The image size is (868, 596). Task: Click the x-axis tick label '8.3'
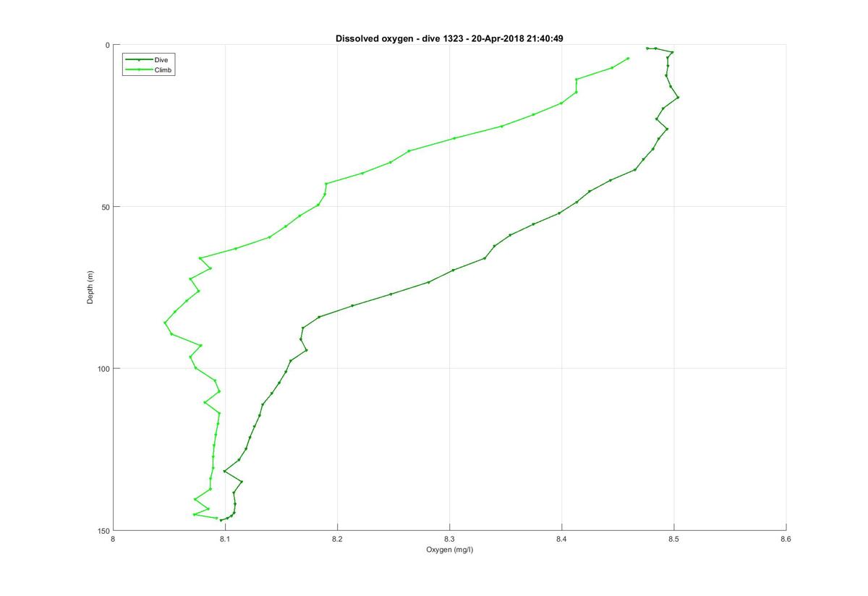[449, 539]
